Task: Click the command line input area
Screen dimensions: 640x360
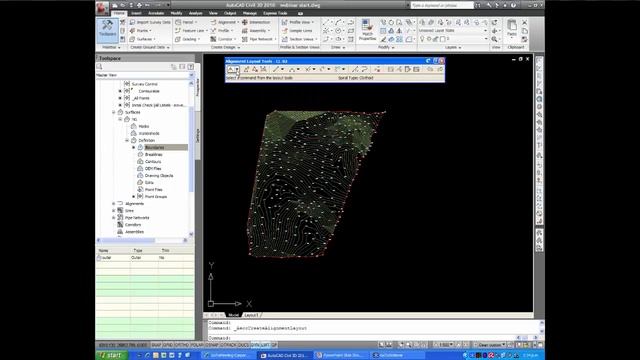Action: coord(363,338)
